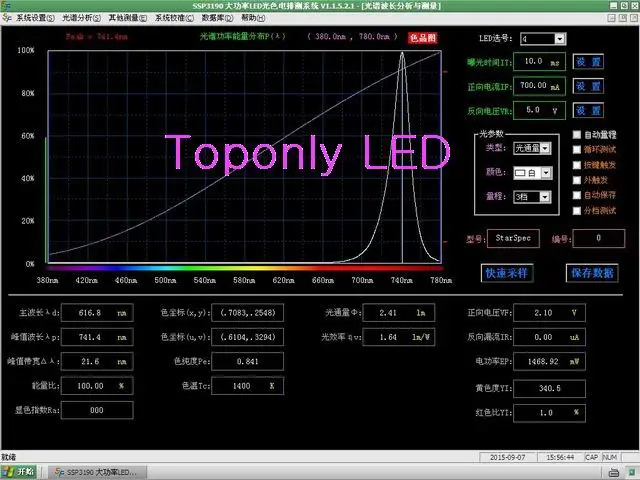Click 色坐标(u,v) value (.6104,.3294)
The width and height of the screenshot is (640, 480).
click(x=247, y=337)
